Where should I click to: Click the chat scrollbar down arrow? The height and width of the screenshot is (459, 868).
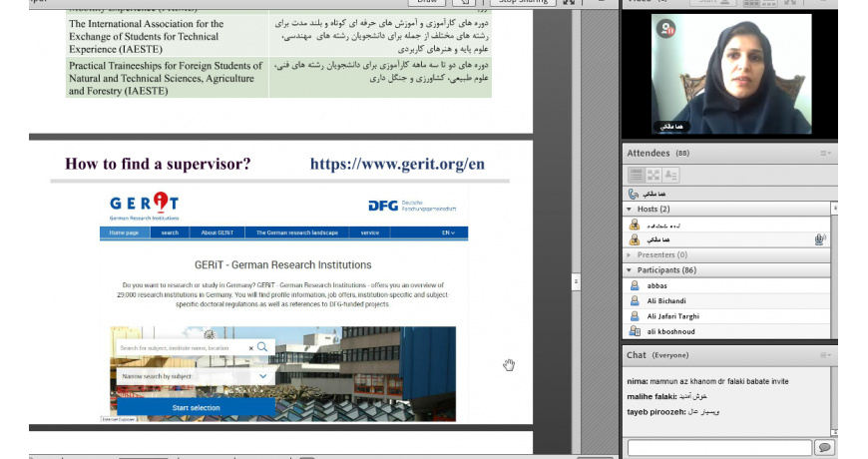(834, 432)
